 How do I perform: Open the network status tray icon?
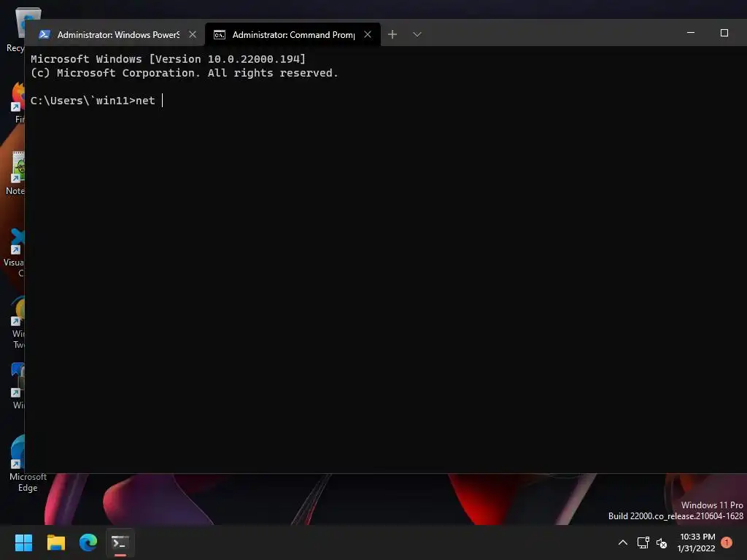click(x=643, y=542)
